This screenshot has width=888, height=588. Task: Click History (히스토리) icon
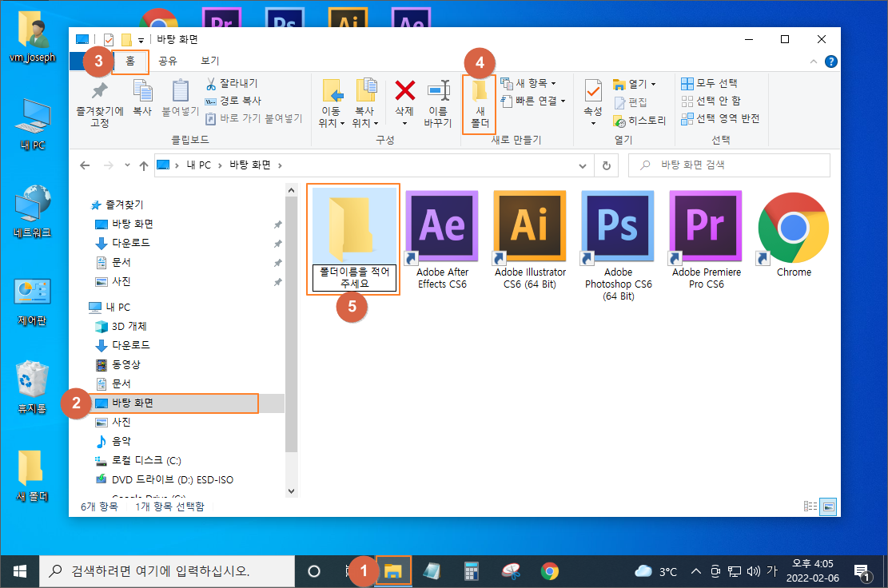coord(619,121)
